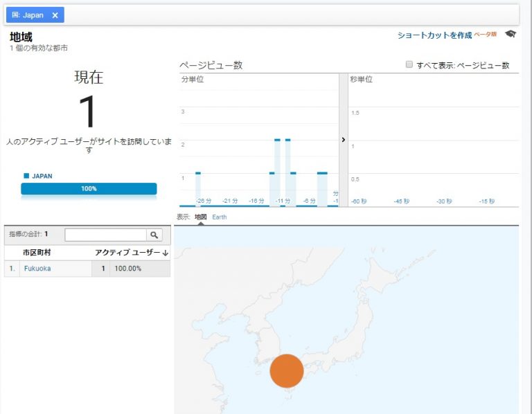Focus the city table search field
Screen dimensions: 532x414
pos(105,235)
